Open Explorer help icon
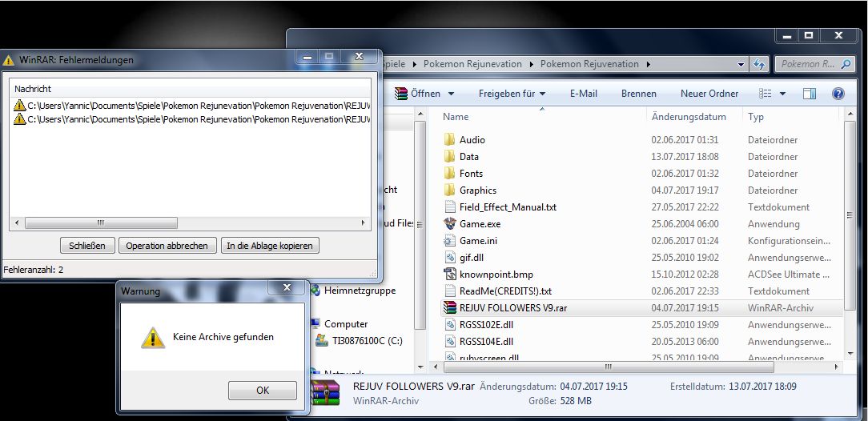The width and height of the screenshot is (868, 421). coord(838,94)
